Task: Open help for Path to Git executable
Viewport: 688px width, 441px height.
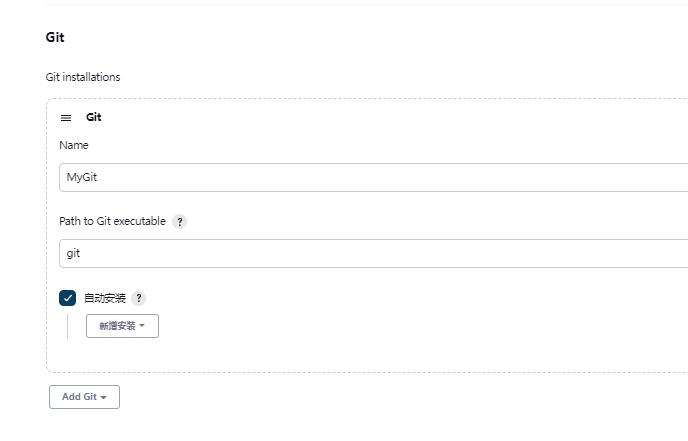Action: [x=180, y=222]
